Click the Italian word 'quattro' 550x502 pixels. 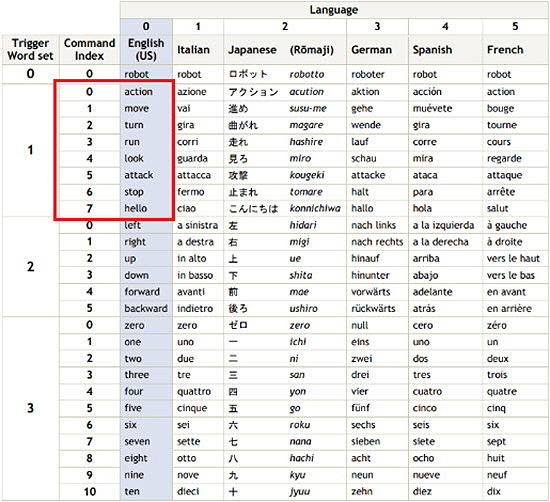pyautogui.click(x=194, y=392)
